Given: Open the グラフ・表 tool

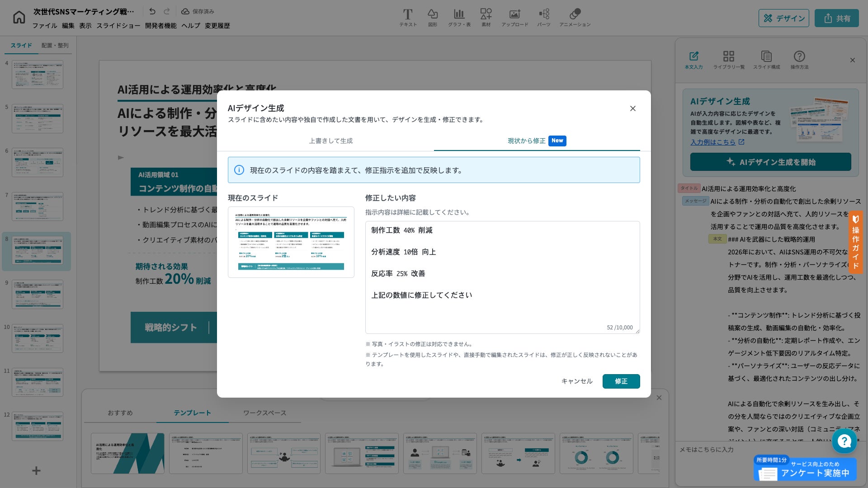Looking at the screenshot, I should (x=459, y=18).
